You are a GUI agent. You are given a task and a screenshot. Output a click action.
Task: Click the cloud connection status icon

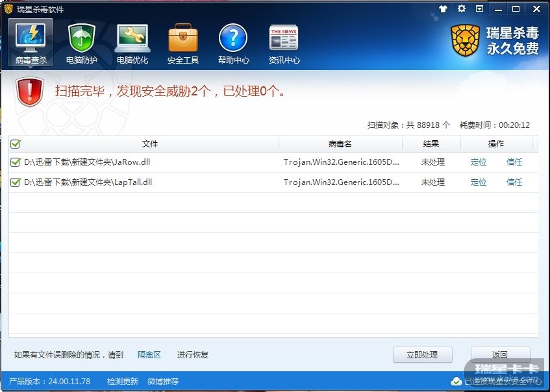click(x=456, y=382)
